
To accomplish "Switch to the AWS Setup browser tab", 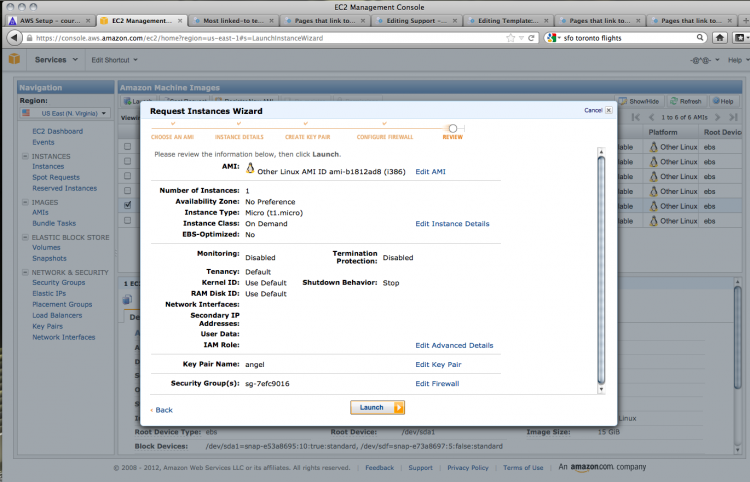I will point(50,21).
